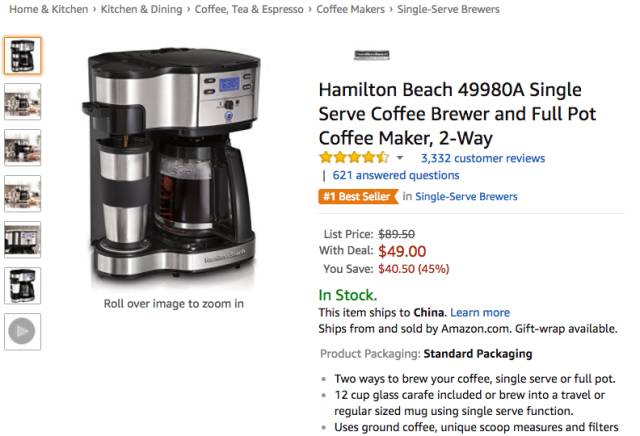View the fourth product thumbnail image
Viewport: 640px width, 436px height.
[x=22, y=194]
